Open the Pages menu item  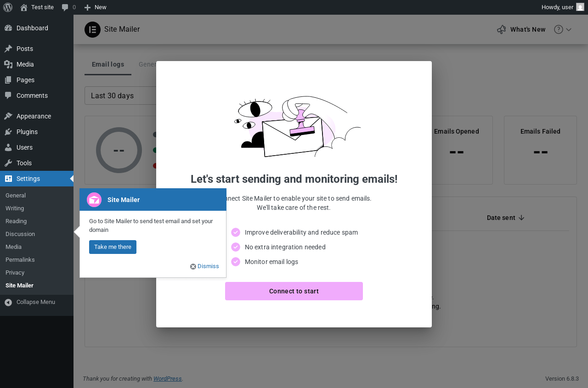[x=37, y=80]
